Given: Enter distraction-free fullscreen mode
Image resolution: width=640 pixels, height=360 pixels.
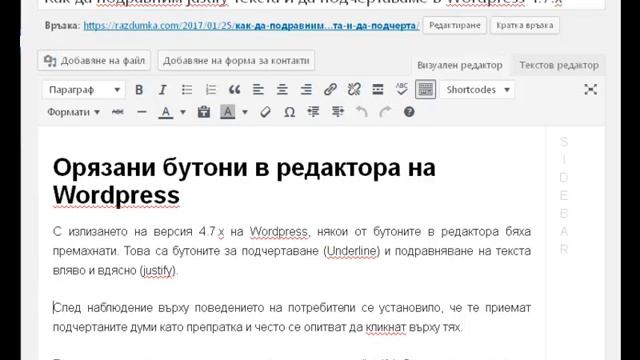Looking at the screenshot, I should point(590,90).
